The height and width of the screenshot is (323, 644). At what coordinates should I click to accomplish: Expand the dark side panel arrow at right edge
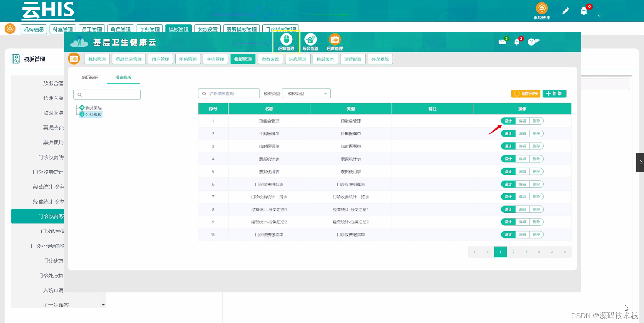point(640,162)
